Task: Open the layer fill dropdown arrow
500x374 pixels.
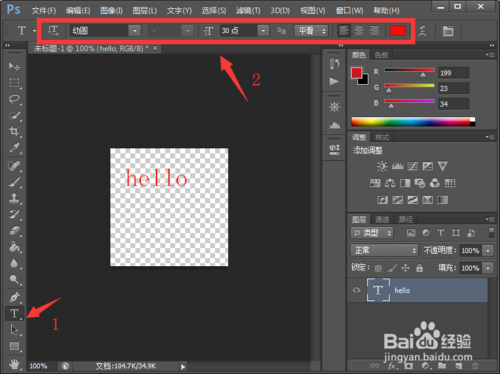Action: click(488, 268)
